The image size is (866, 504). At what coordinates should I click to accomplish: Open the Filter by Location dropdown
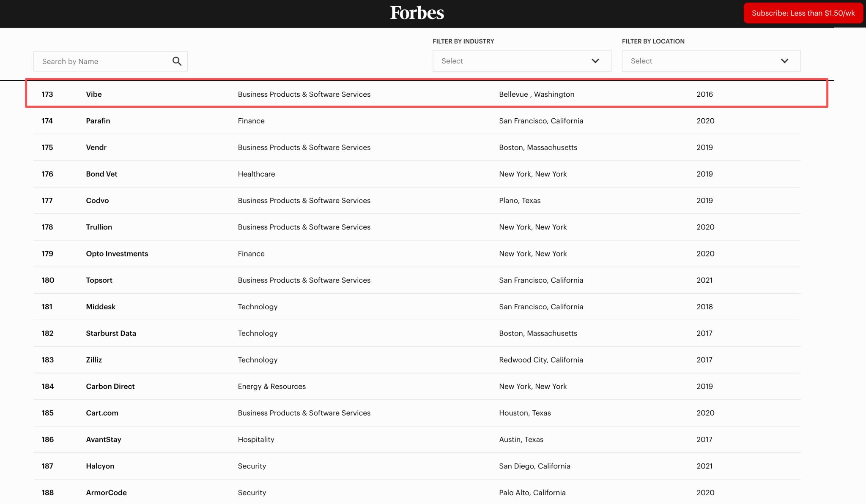pyautogui.click(x=710, y=61)
